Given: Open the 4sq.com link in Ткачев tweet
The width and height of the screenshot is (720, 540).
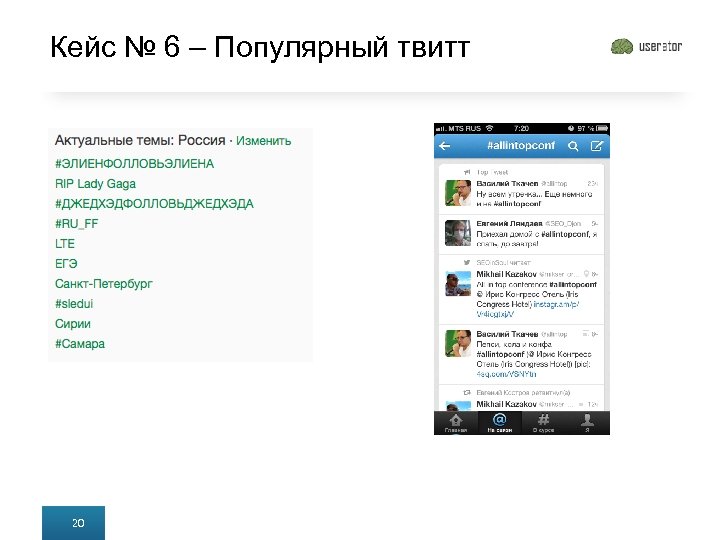Looking at the screenshot, I should (506, 374).
